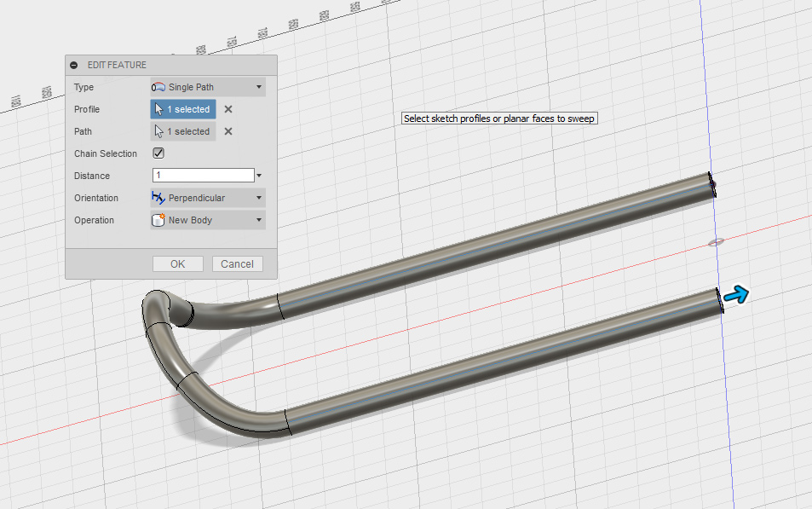Clear the Profile selection with X
812x509 pixels.
228,109
